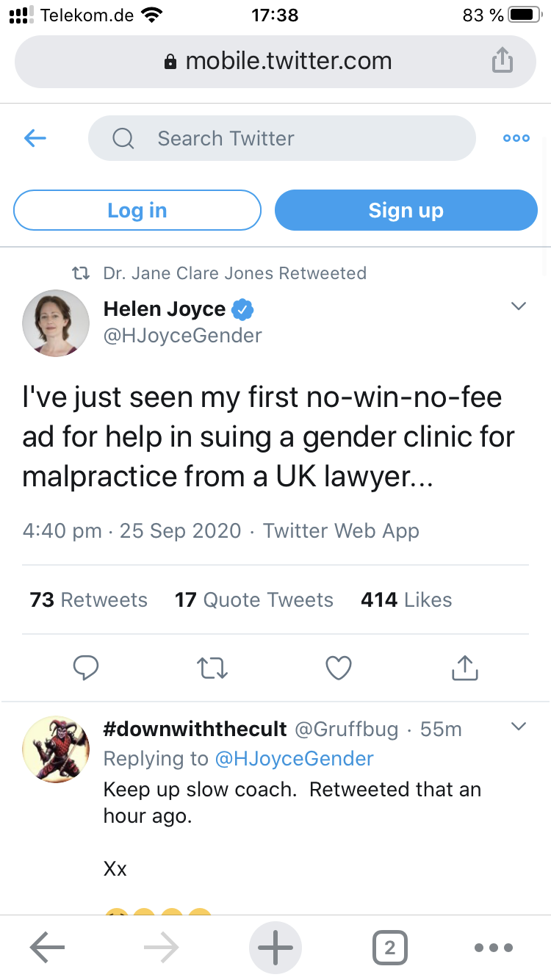
Task: Open the three-dot more options in header
Action: (x=516, y=138)
